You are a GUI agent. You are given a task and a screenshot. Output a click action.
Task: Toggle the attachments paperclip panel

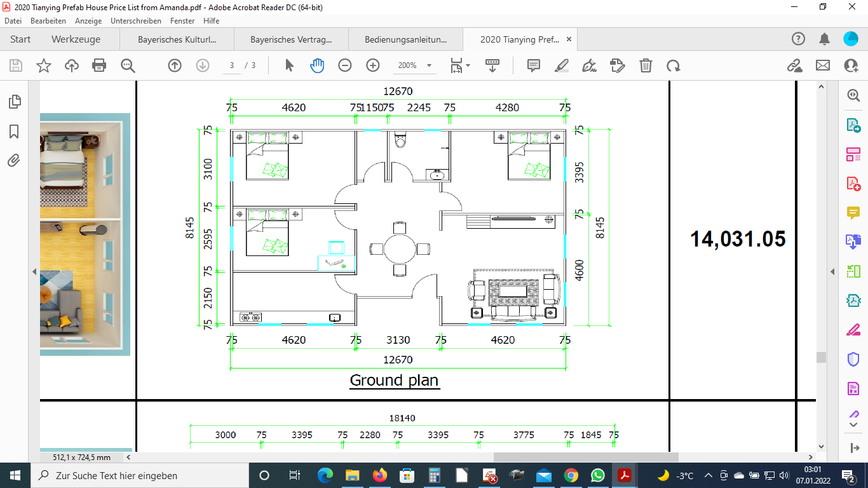coord(14,161)
